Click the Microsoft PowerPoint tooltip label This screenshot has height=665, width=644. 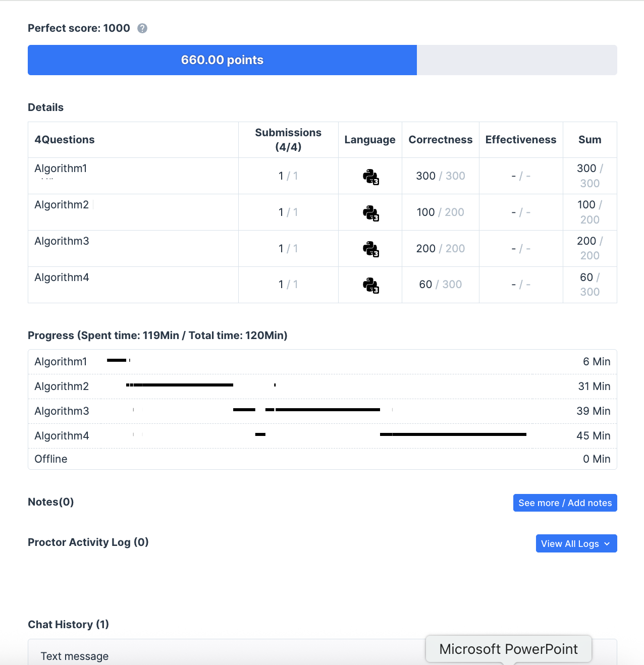click(x=508, y=649)
